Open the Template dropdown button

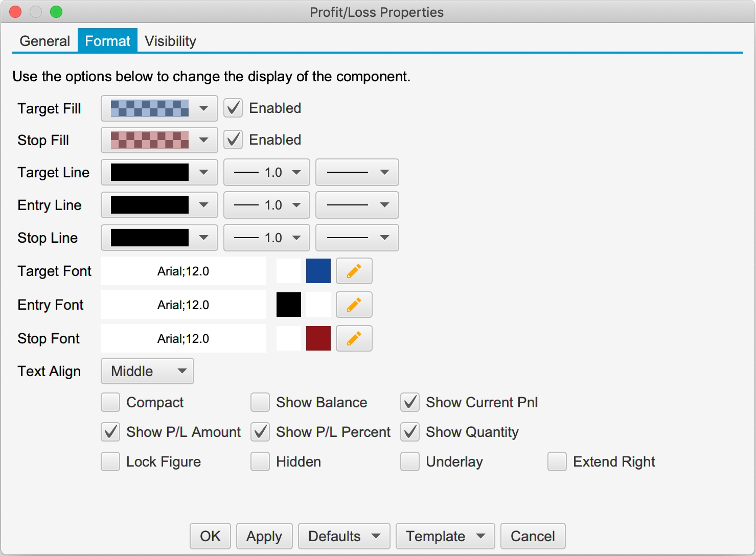pyautogui.click(x=445, y=536)
